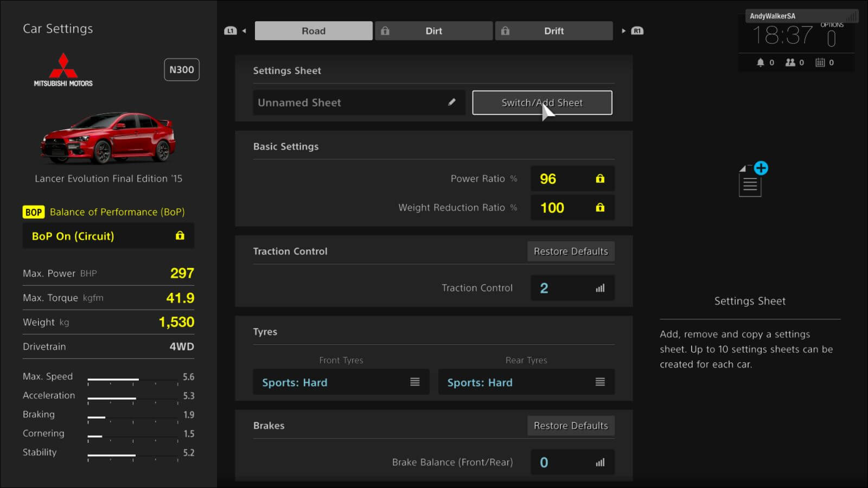The image size is (868, 488).
Task: Click the right arrow beside the Drift tab
Action: coord(623,31)
